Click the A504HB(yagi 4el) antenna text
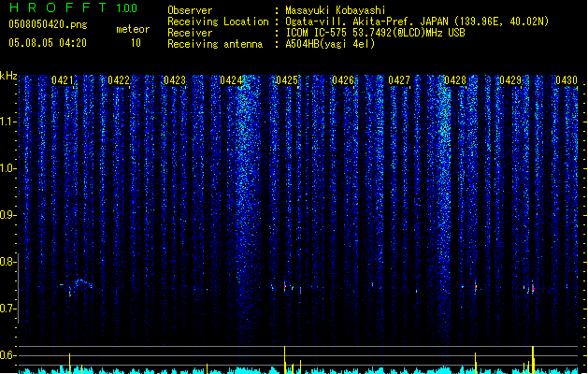Image resolution: width=588 pixels, height=374 pixels. pos(330,44)
